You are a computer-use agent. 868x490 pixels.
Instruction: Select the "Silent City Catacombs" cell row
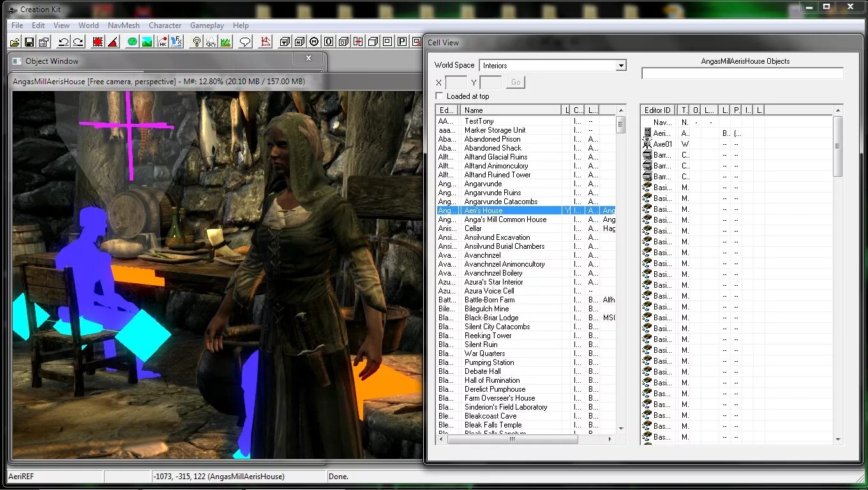pos(526,327)
